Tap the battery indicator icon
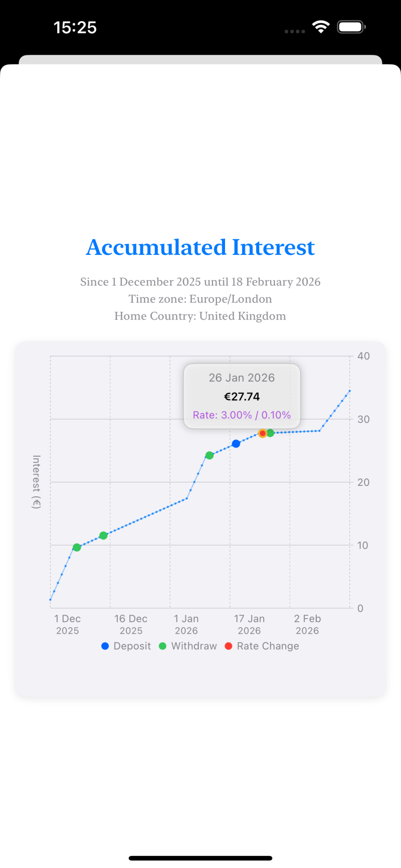 coord(351,27)
